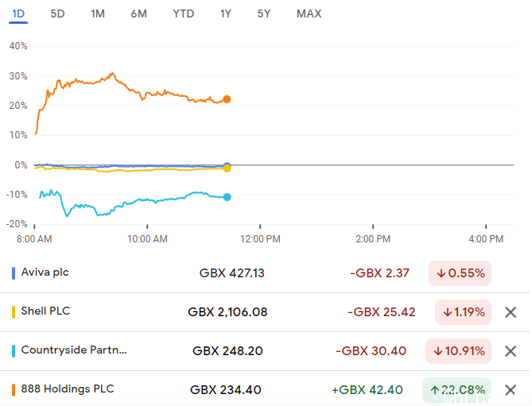Choose the 1Y time range tab
Viewport: 532px width, 406px height.
[226, 14]
